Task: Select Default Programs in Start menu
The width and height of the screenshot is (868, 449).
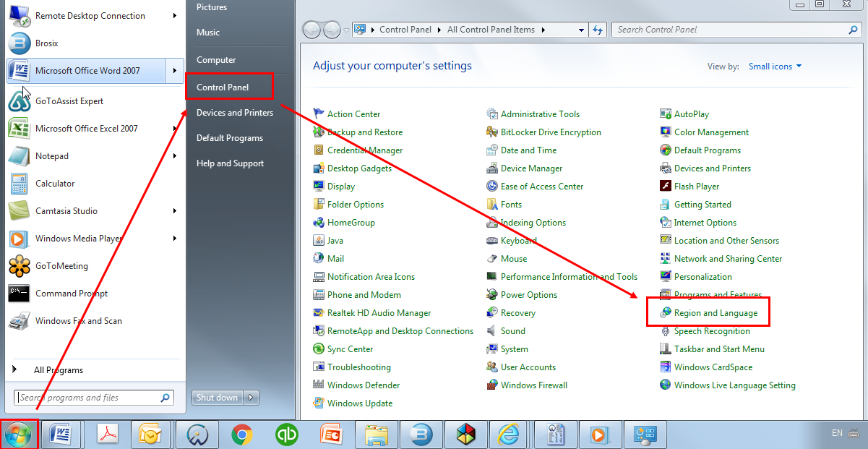Action: [x=230, y=138]
